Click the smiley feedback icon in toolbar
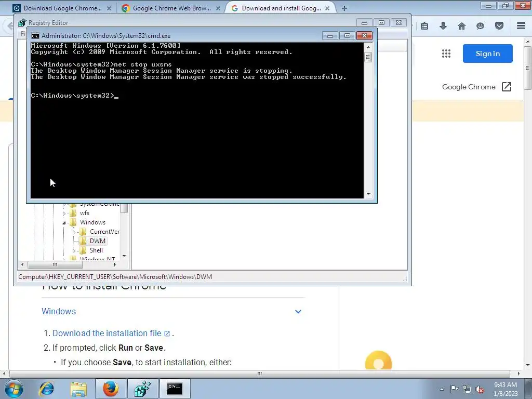This screenshot has height=399, width=532. pyautogui.click(x=480, y=26)
